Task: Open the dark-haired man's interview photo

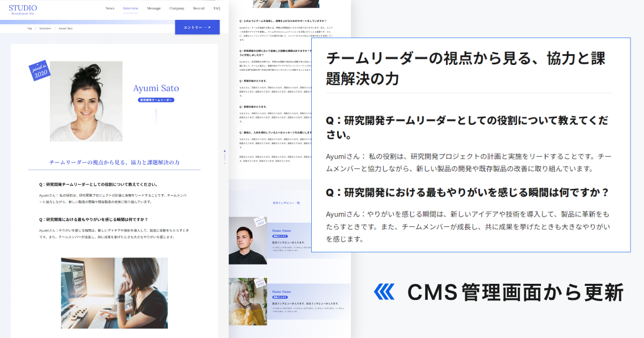Action: (247, 240)
